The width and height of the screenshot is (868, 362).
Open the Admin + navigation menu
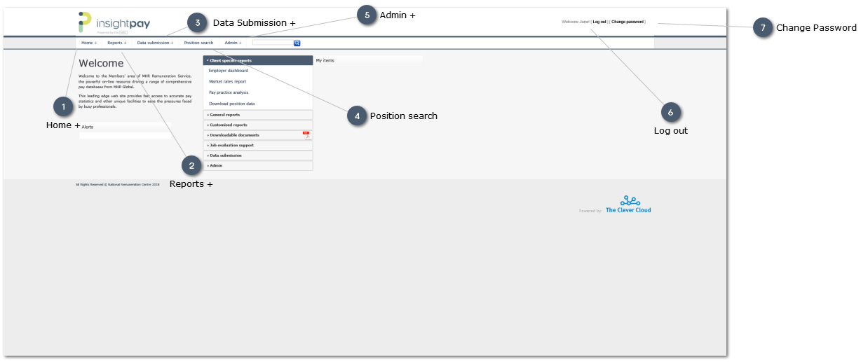233,43
